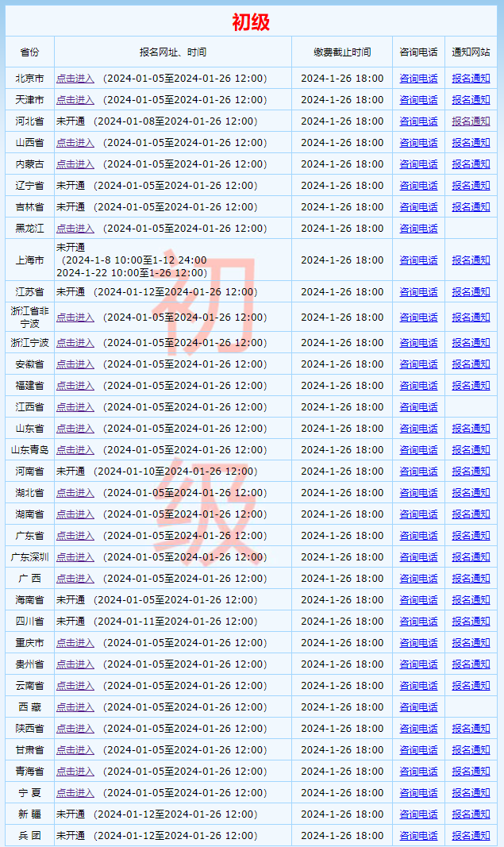
Task: Open 点击进入 link for 山东省
Action: 75,429
